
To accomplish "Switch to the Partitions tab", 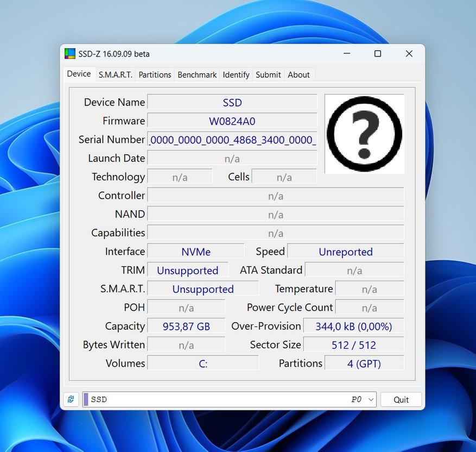I will pos(155,75).
